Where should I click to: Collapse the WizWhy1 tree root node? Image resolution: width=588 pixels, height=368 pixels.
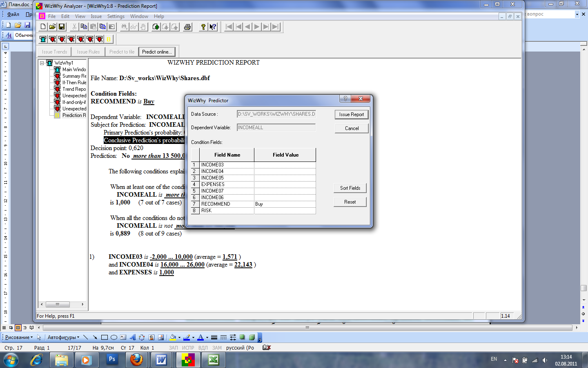pos(42,63)
